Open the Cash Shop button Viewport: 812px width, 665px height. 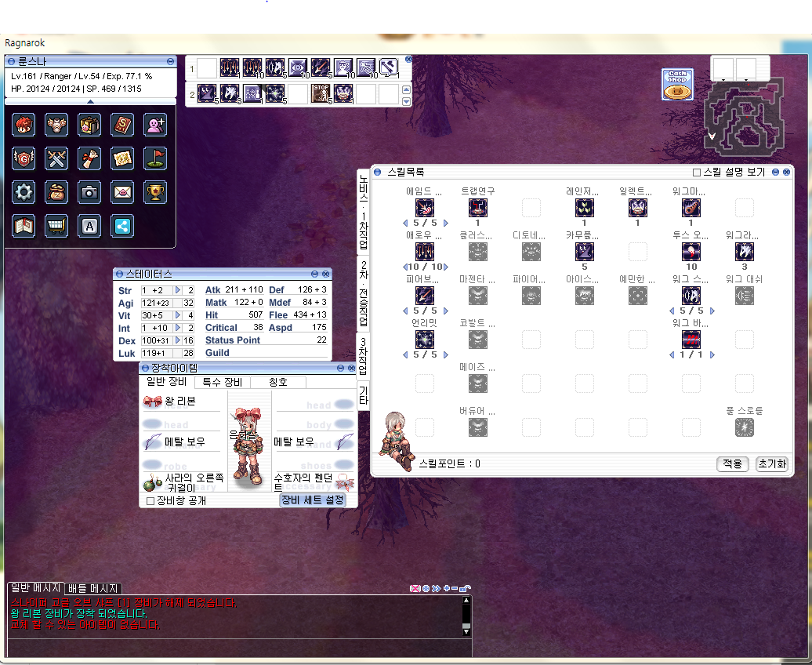click(x=678, y=85)
